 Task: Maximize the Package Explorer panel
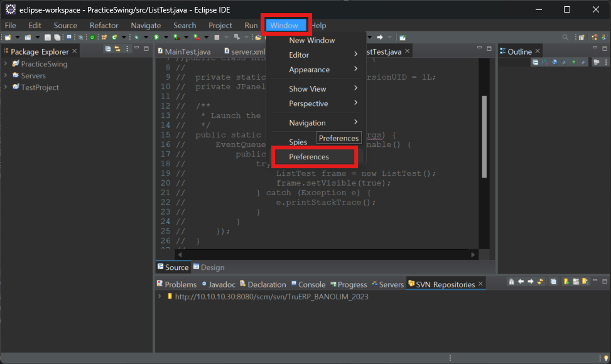point(146,49)
